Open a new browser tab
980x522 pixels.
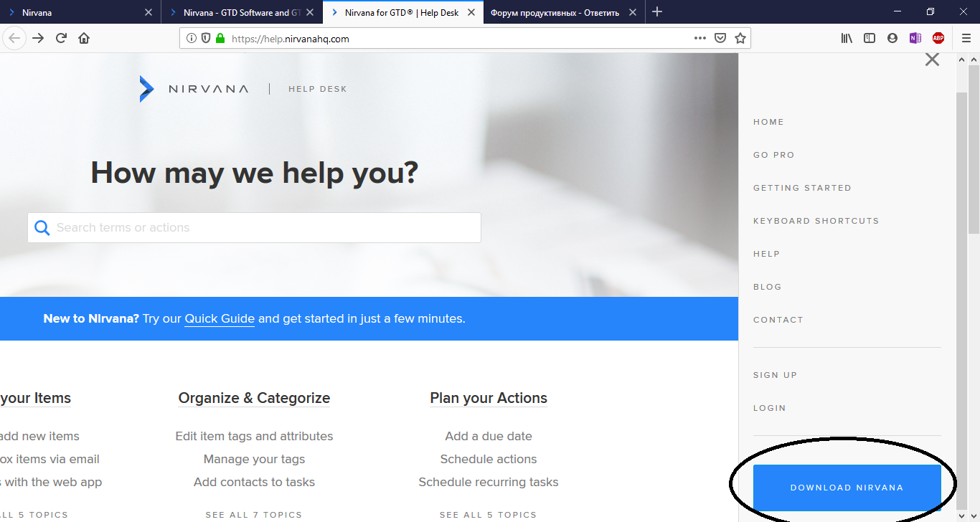657,12
